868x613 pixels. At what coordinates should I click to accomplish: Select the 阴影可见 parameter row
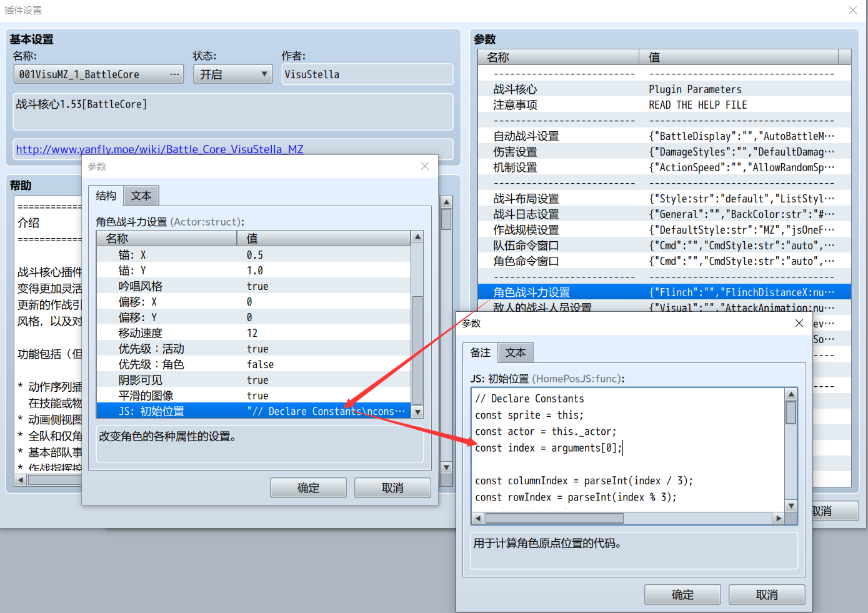click(253, 380)
